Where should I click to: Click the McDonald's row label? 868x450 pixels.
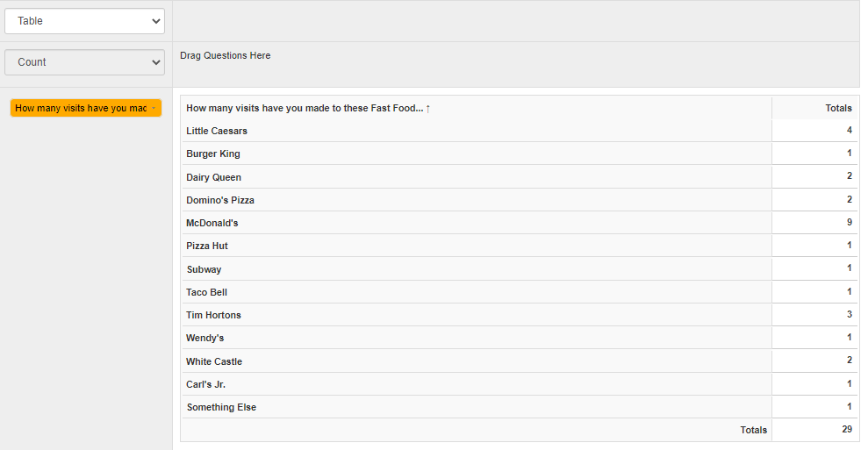tap(212, 224)
